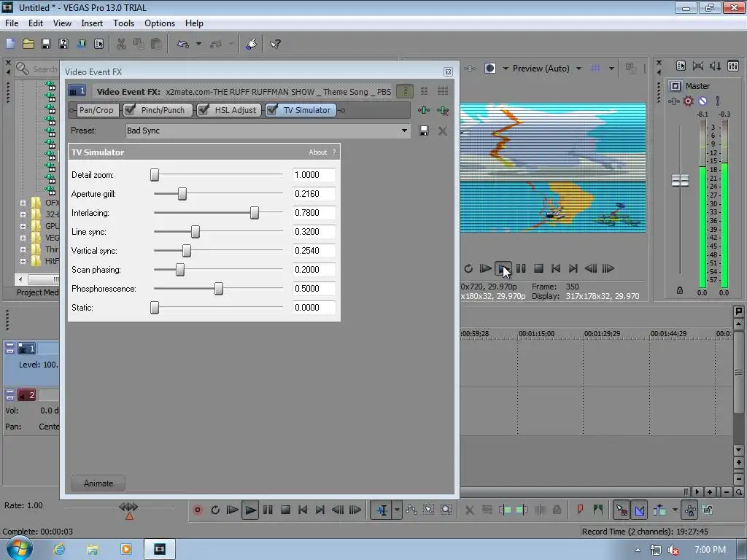Click the overlays grid icon in preview
The image size is (747, 560).
[595, 68]
